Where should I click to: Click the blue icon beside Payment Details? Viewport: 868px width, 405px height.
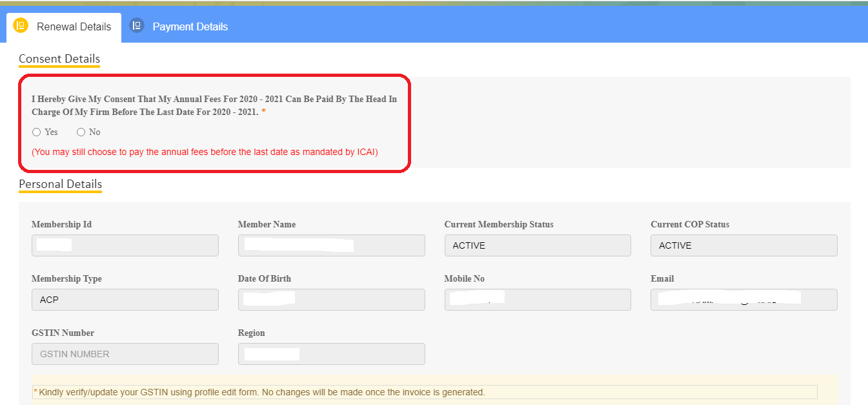coord(136,26)
